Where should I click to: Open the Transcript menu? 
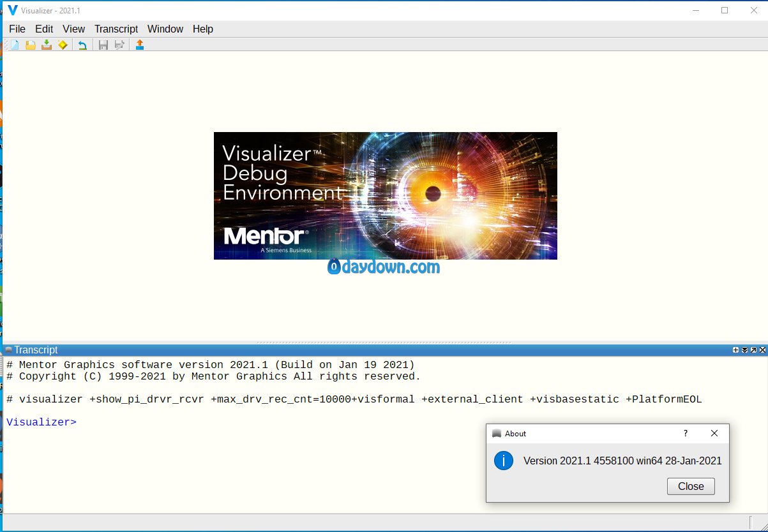(116, 29)
